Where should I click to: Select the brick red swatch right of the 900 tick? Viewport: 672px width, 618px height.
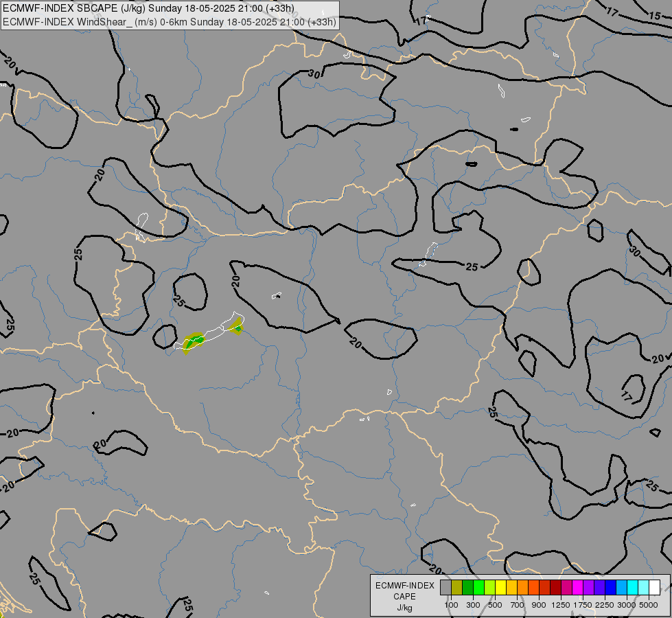pos(545,588)
